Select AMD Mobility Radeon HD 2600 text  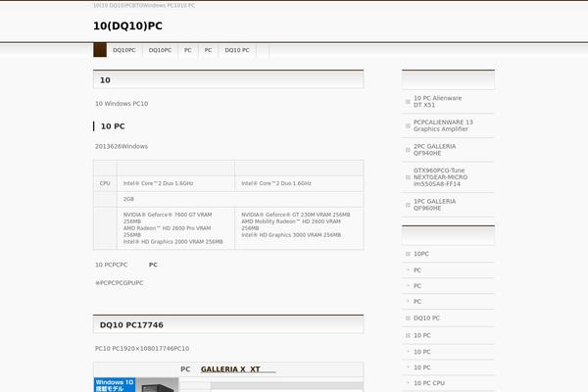pyautogui.click(x=291, y=224)
